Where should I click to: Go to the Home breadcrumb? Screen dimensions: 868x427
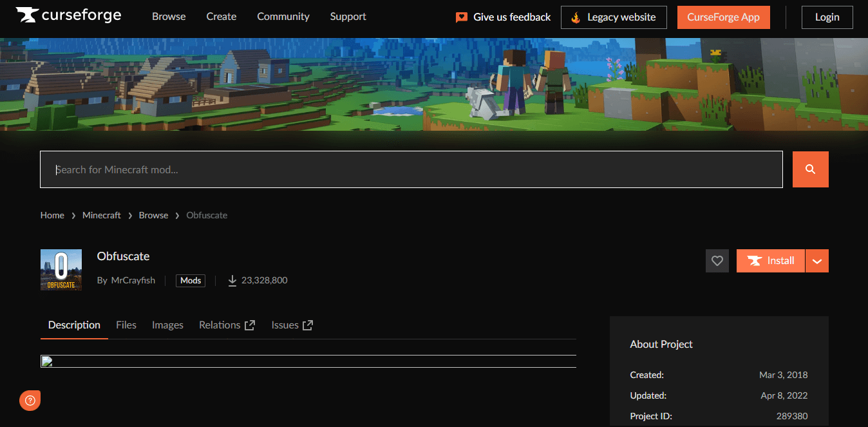pyautogui.click(x=52, y=215)
